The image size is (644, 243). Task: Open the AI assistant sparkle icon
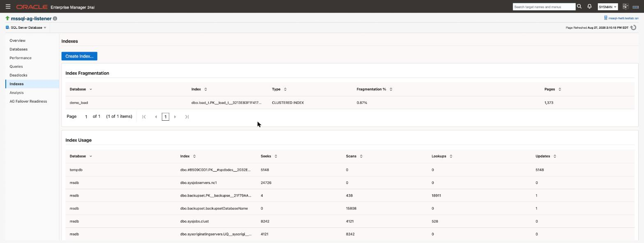pyautogui.click(x=626, y=7)
